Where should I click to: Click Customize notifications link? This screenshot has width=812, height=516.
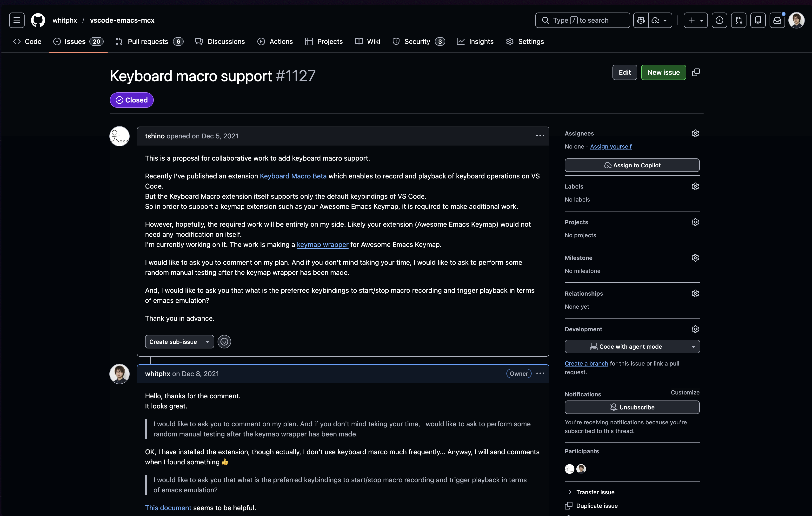tap(685, 393)
